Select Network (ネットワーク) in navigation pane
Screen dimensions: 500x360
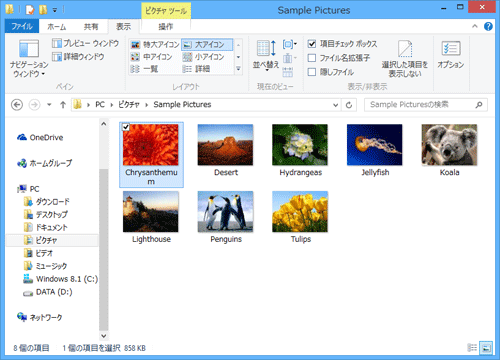click(40, 317)
